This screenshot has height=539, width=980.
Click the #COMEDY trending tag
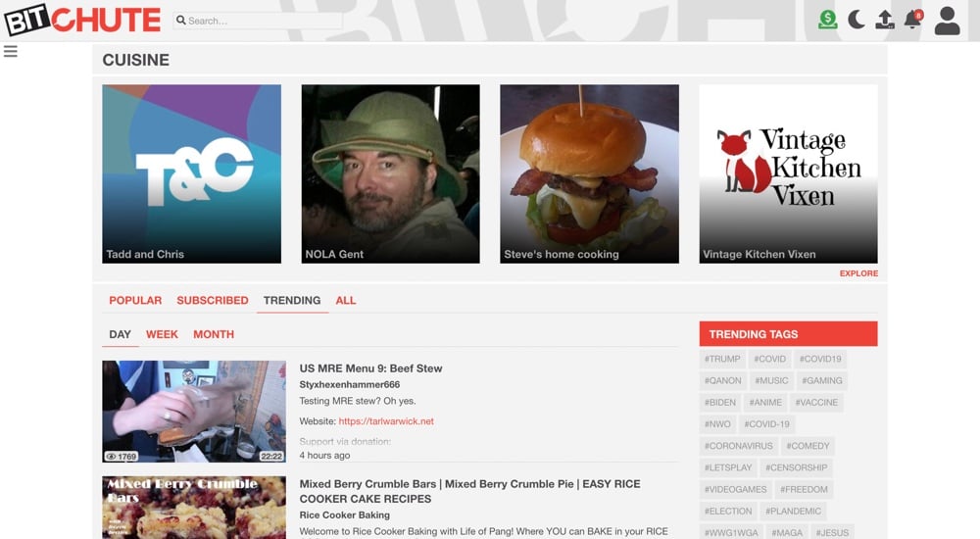[808, 446]
